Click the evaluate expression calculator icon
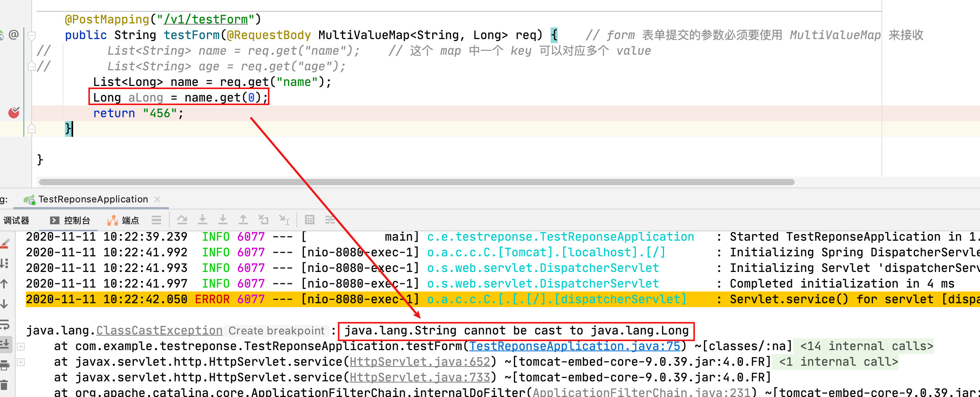The image size is (980, 397). click(310, 220)
